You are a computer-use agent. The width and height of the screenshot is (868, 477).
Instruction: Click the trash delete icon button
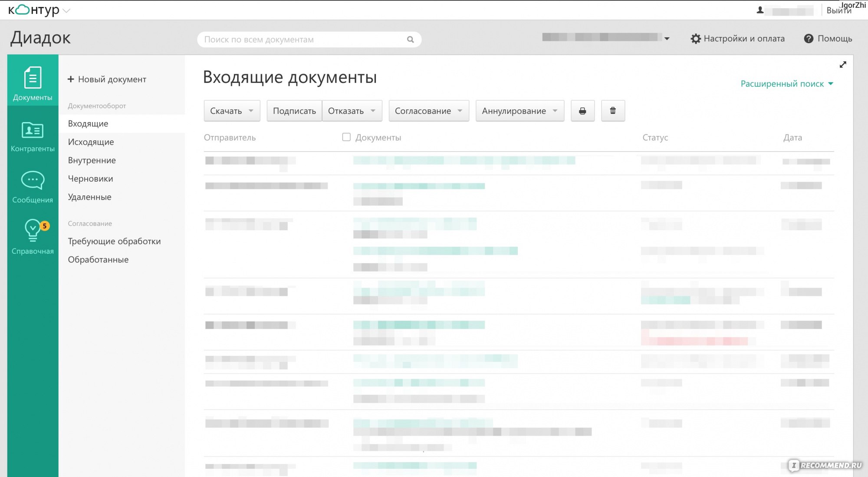point(613,111)
